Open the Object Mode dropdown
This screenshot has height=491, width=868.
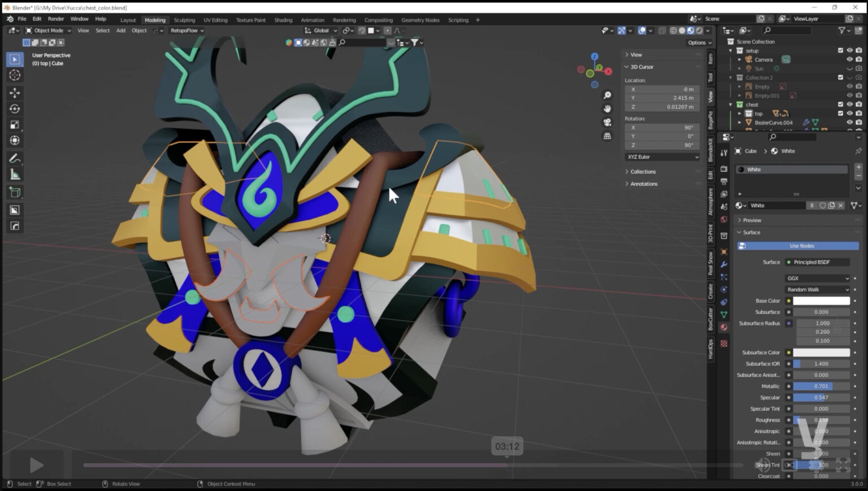pos(49,31)
